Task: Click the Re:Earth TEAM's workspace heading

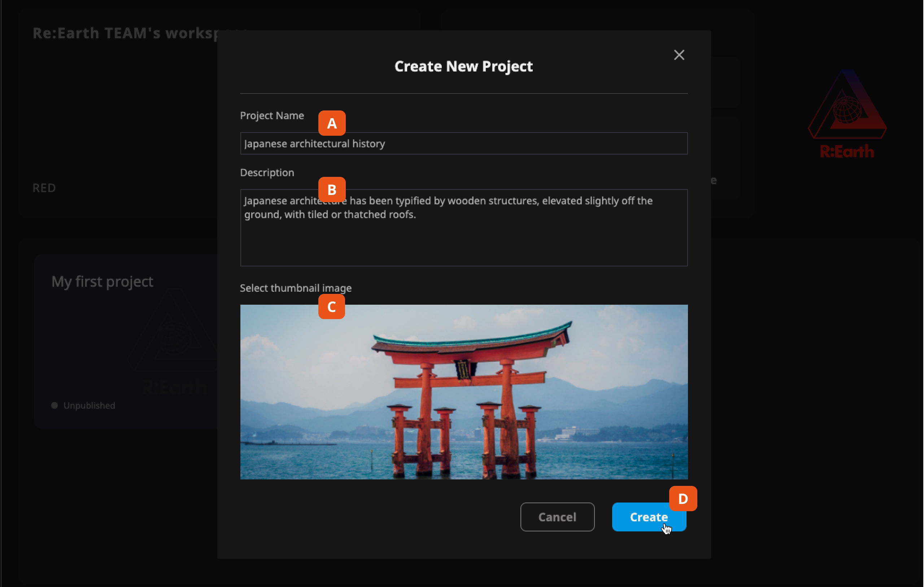Action: (x=125, y=33)
